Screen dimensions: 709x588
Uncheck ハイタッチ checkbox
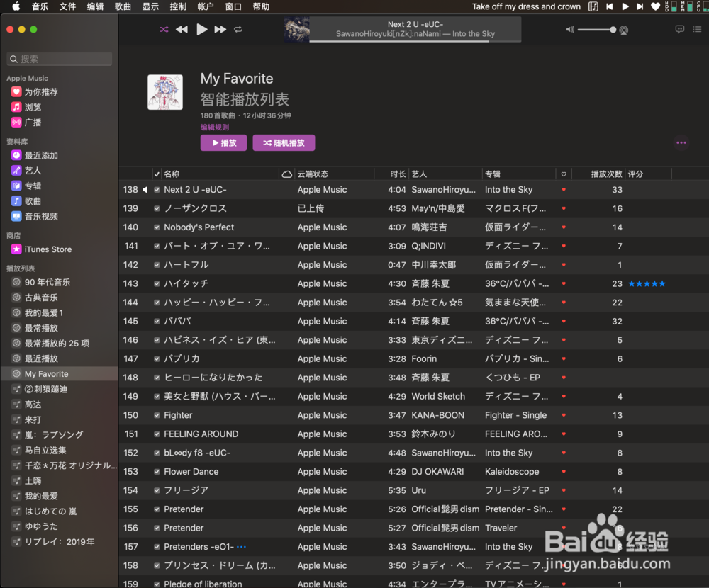(157, 284)
